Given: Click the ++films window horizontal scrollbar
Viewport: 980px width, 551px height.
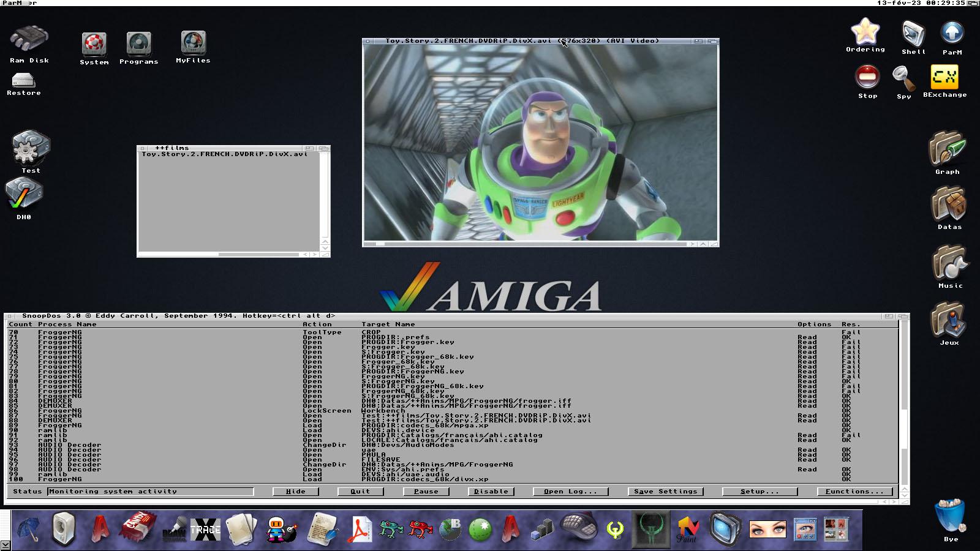Looking at the screenshot, I should pyautogui.click(x=219, y=254).
